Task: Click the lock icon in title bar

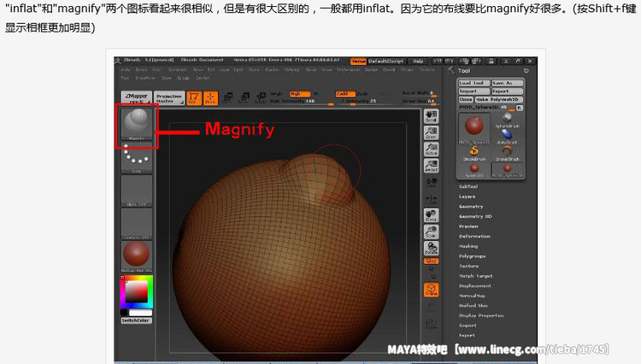Action: (491, 62)
